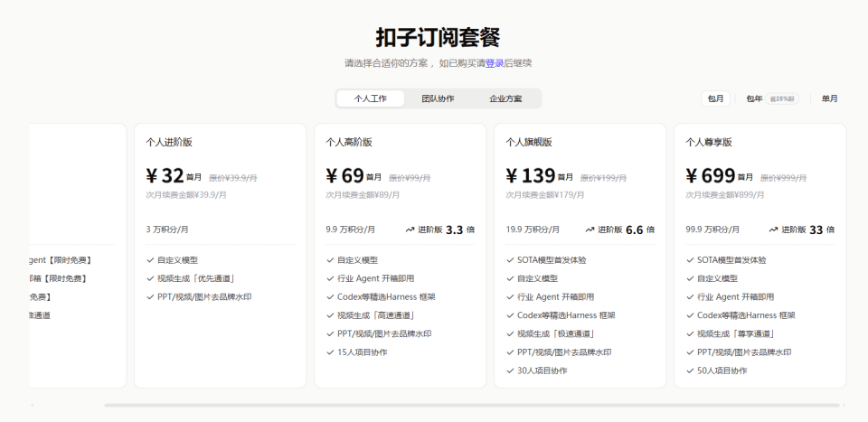Click the left arrow of the horizontal scrollbar

point(32,406)
